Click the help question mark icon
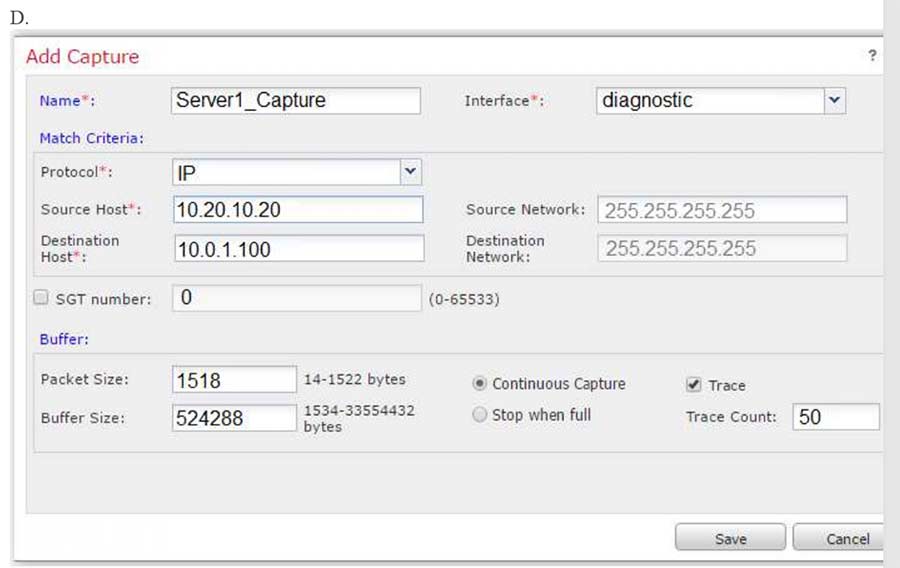 (x=872, y=56)
